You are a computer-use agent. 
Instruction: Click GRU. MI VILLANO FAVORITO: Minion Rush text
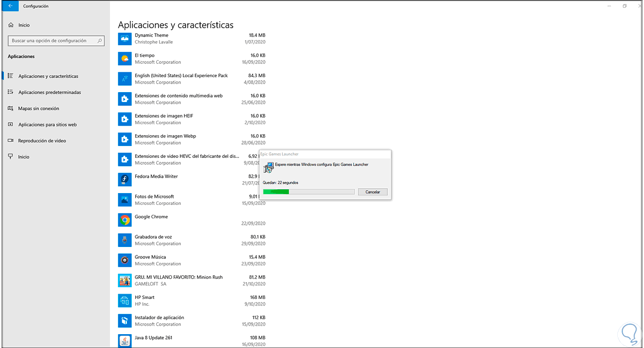(x=179, y=277)
